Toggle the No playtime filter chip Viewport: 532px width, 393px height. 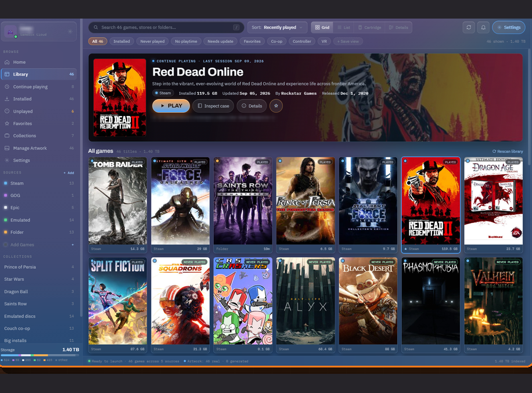186,41
